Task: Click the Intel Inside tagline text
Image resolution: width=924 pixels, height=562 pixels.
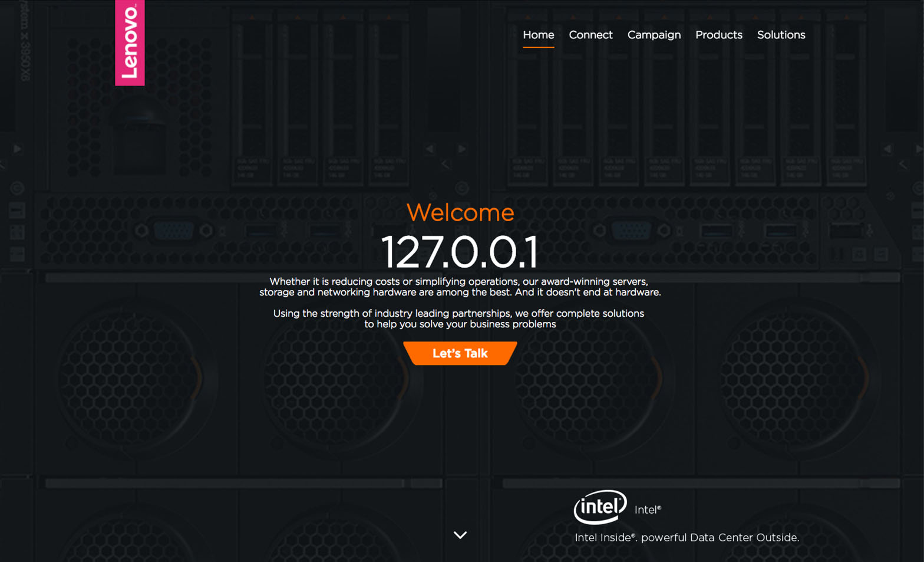Action: point(687,537)
